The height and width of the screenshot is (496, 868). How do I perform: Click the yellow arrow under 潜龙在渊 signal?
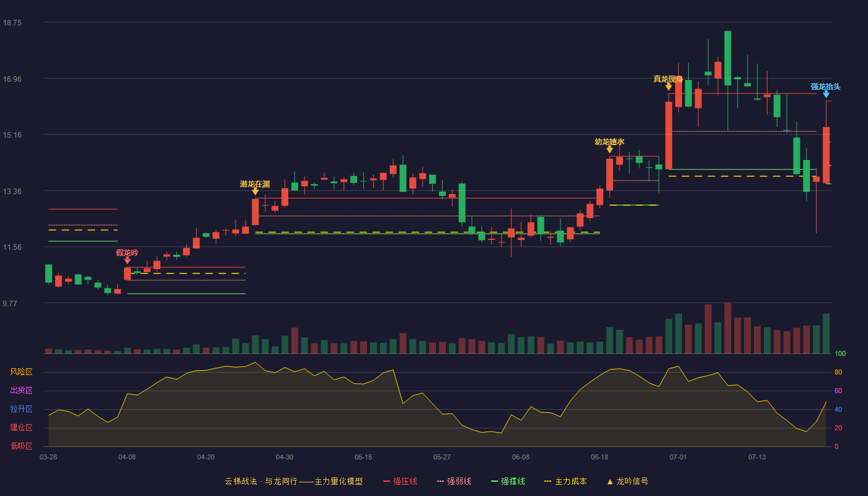pyautogui.click(x=255, y=192)
